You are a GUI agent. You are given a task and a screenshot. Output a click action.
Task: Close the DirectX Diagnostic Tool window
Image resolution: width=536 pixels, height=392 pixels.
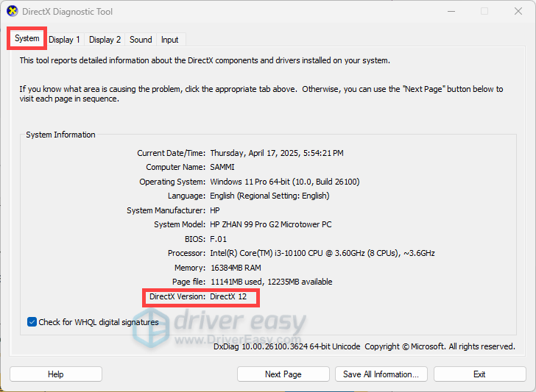click(x=518, y=12)
